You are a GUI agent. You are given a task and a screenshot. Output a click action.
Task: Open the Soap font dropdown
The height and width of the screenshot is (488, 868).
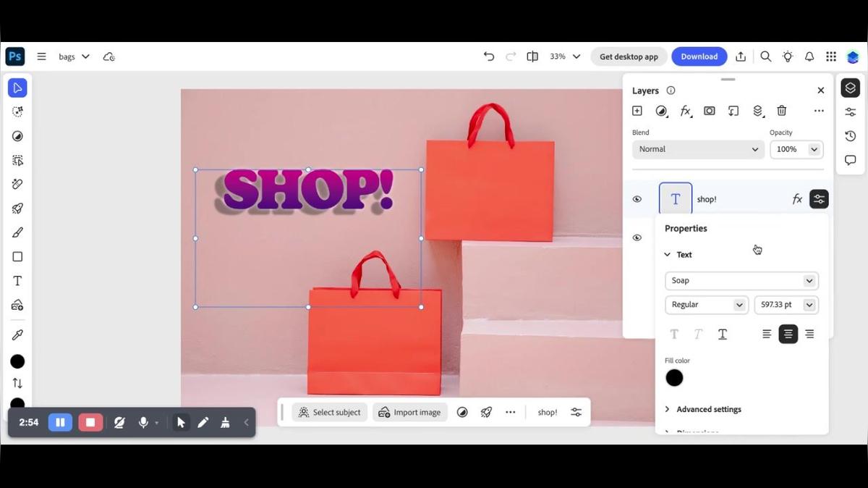click(741, 281)
